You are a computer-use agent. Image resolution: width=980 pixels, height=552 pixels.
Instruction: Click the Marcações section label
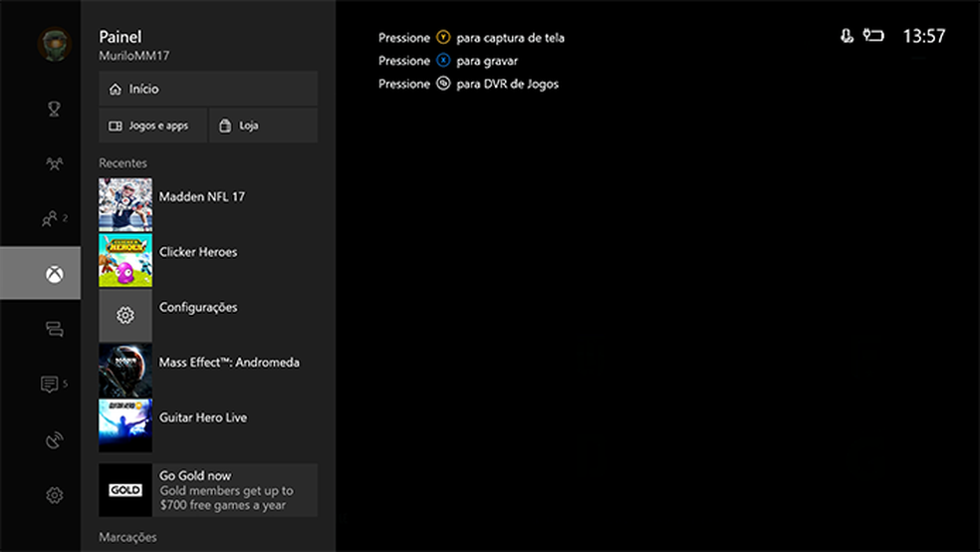(x=127, y=537)
